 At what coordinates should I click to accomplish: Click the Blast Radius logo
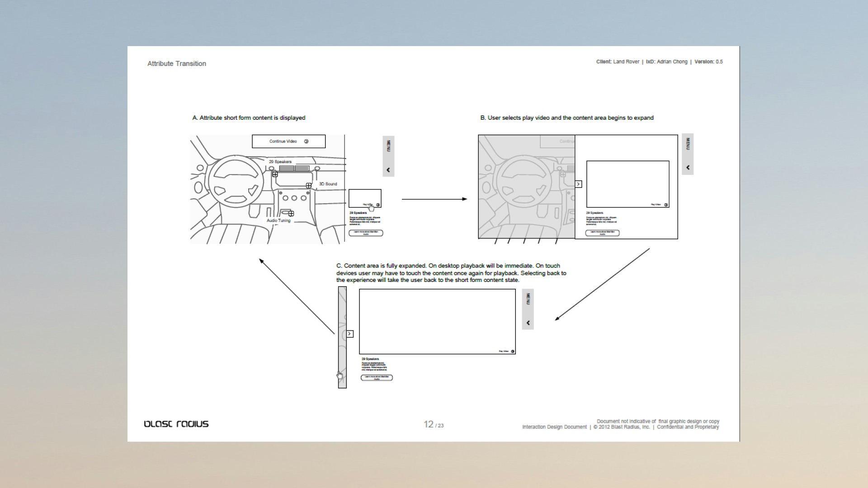176,424
